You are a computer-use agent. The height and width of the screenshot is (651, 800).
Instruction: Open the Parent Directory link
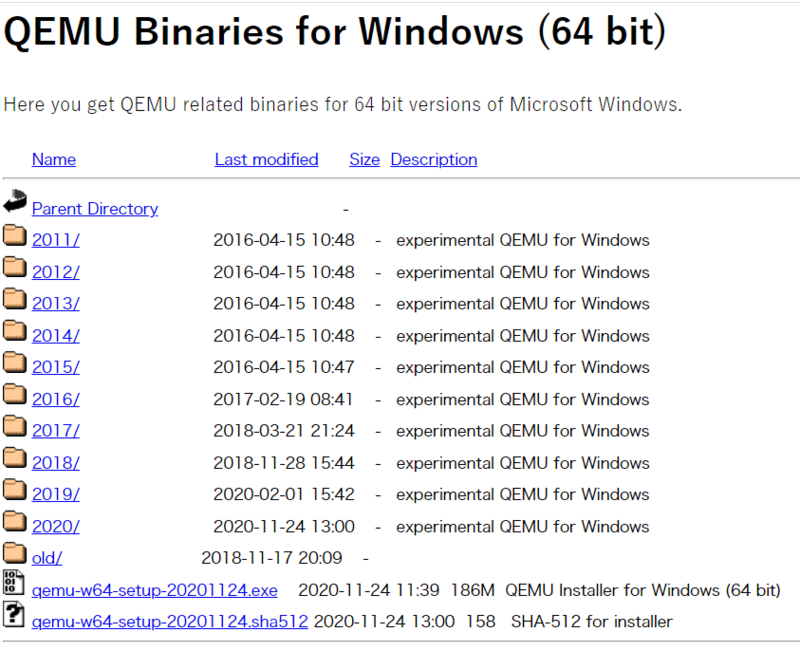[95, 209]
